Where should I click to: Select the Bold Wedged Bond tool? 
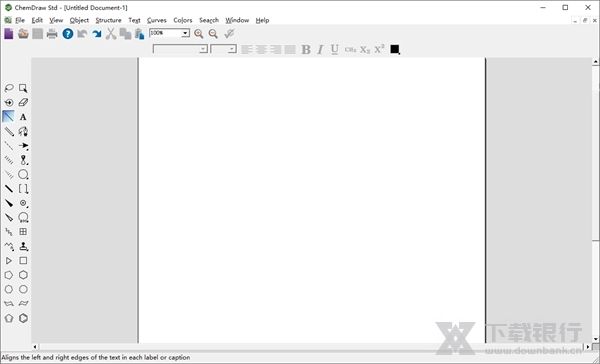(x=9, y=203)
